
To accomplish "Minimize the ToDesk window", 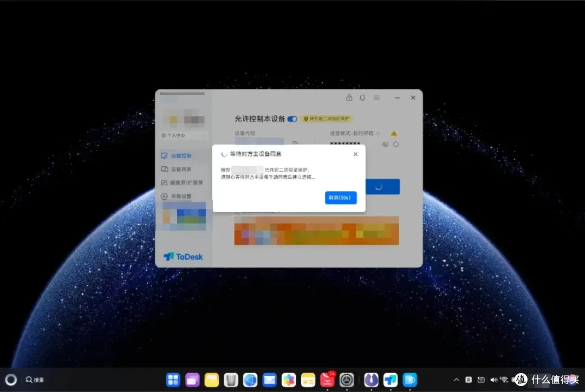I will pyautogui.click(x=398, y=97).
